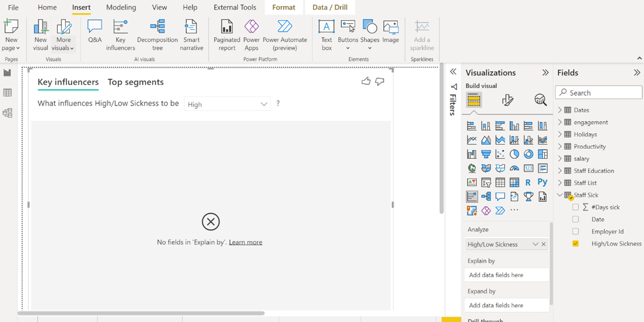Image resolution: width=644 pixels, height=322 pixels.
Task: Switch to Report view in left sidebar
Action: tap(8, 73)
